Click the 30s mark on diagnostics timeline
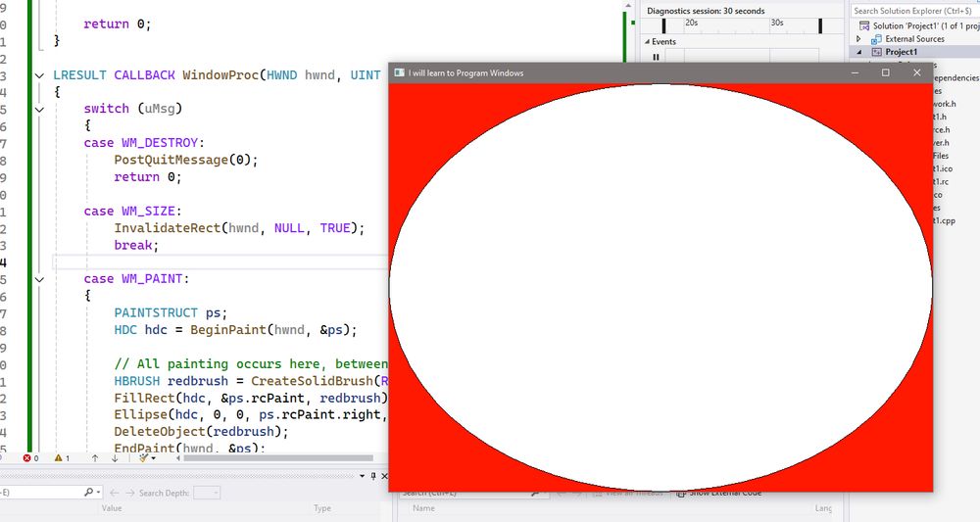Viewport: 980px width, 522px height. point(777,23)
